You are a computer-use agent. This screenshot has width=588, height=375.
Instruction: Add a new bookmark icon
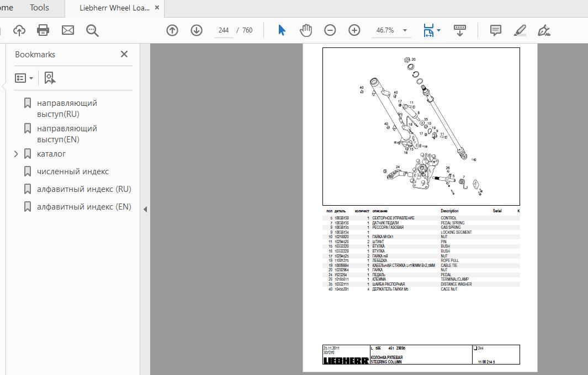click(50, 78)
